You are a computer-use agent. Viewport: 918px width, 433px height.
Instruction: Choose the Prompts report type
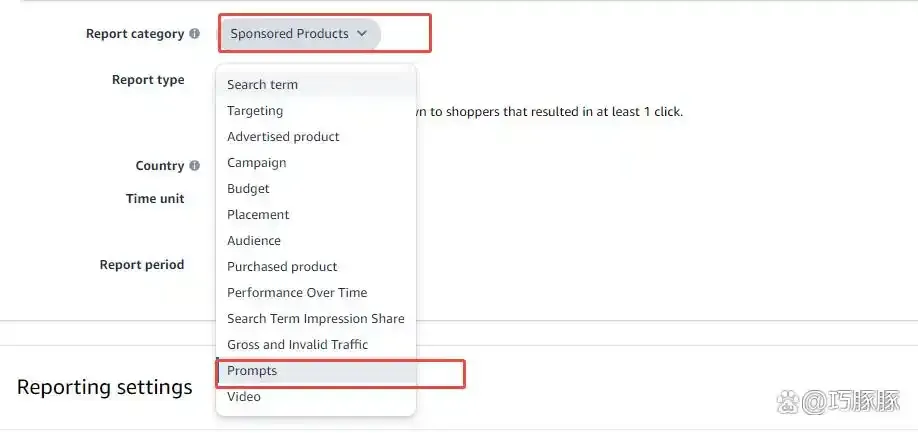[x=252, y=371]
